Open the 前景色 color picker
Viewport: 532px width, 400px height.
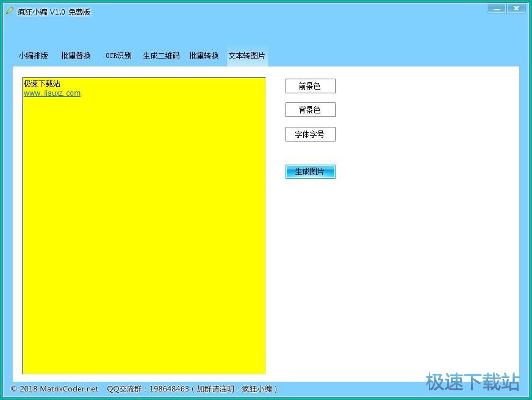(310, 85)
